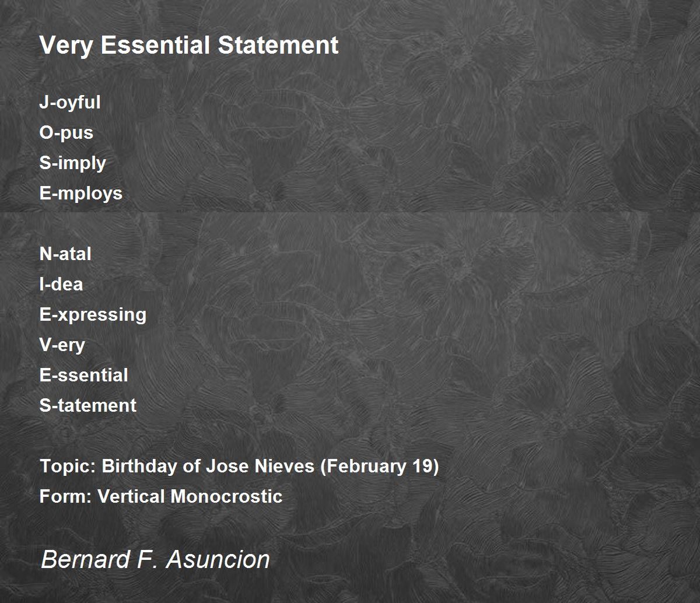Image resolution: width=700 pixels, height=603 pixels.
Task: Click the word Monocrostic
Action: point(227,496)
